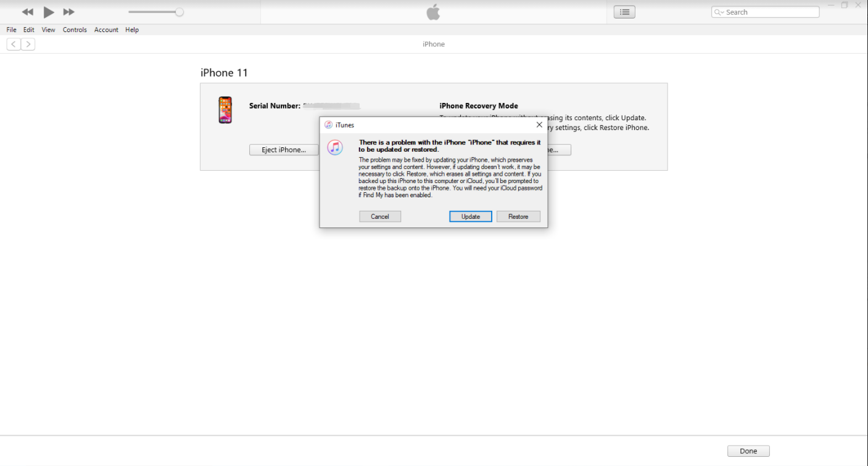Close the main iTunes window
The height and width of the screenshot is (466, 868).
(x=858, y=5)
